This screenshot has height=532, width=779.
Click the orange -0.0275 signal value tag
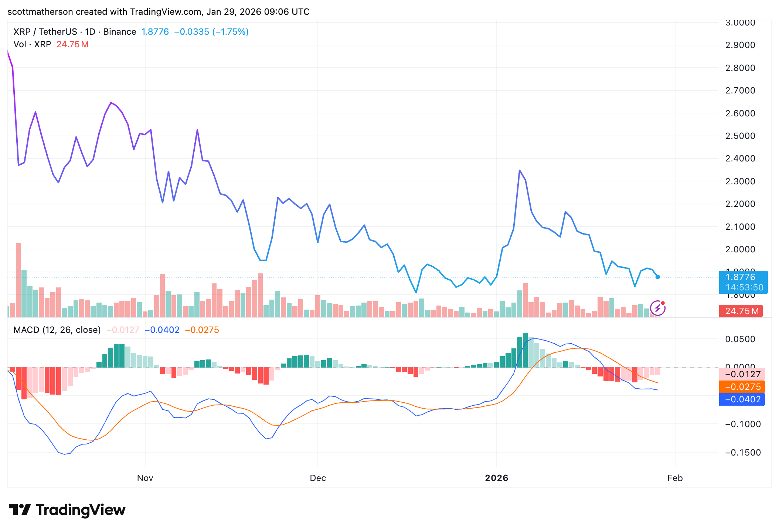(742, 387)
